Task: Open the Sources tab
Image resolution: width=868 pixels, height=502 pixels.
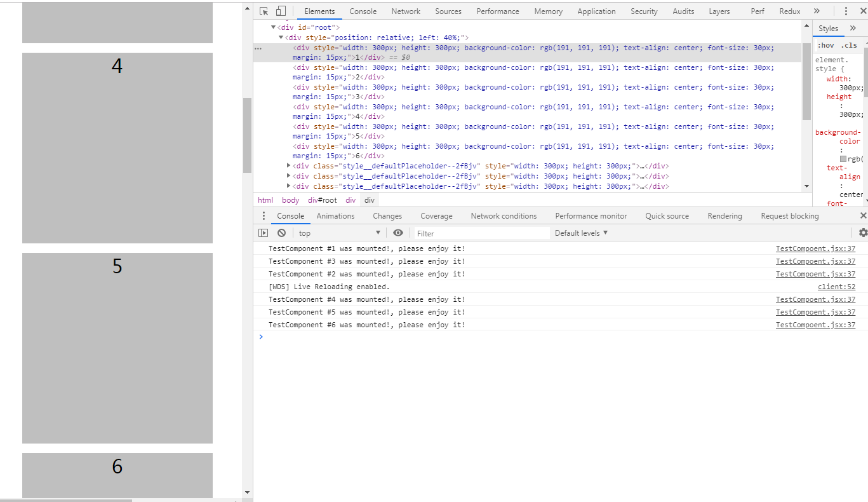Action: pos(448,11)
